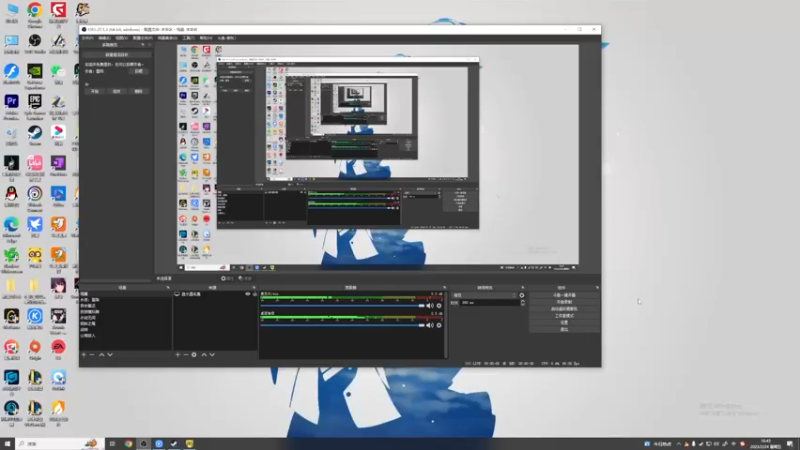Pop out the left side dock panel

coord(143,45)
